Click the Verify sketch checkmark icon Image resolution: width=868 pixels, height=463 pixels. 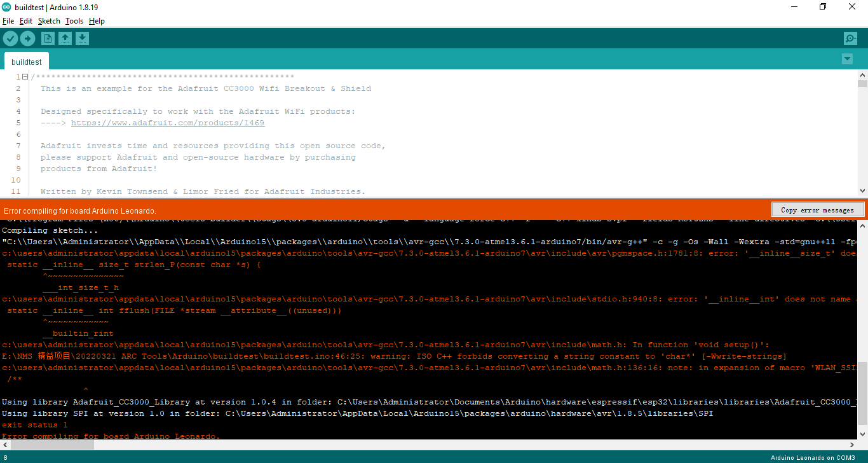(10, 39)
